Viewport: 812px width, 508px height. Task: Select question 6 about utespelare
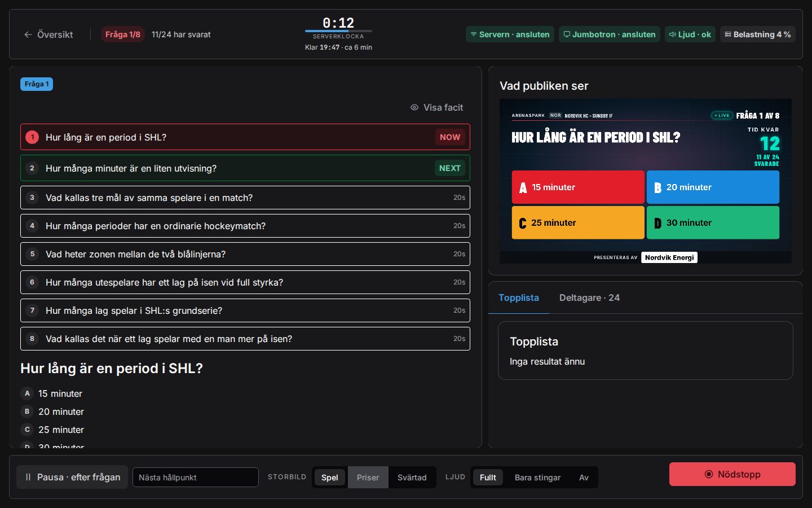tap(245, 282)
